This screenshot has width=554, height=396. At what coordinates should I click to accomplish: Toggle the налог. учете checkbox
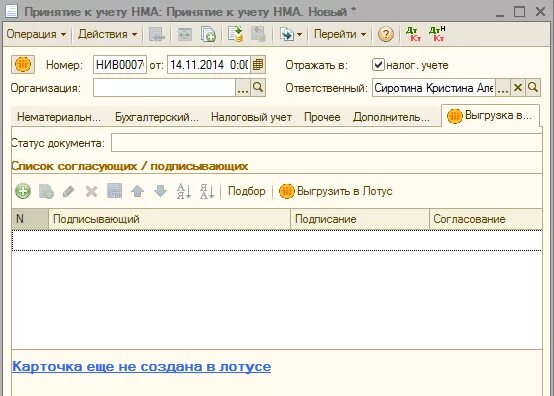(x=378, y=65)
